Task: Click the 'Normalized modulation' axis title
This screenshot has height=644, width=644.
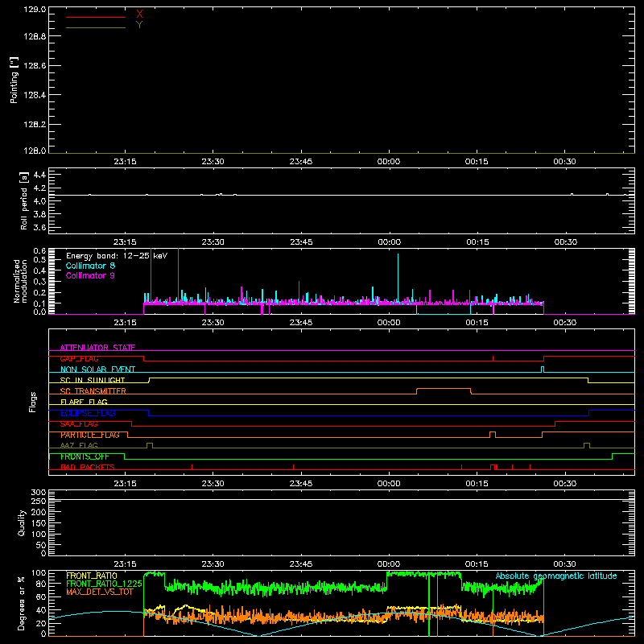Action: pos(19,281)
